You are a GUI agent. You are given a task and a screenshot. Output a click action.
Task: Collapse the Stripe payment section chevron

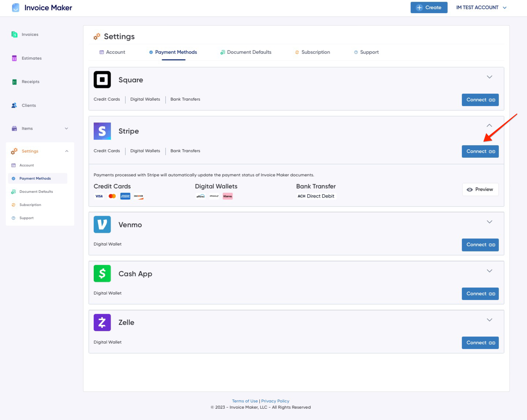(489, 125)
